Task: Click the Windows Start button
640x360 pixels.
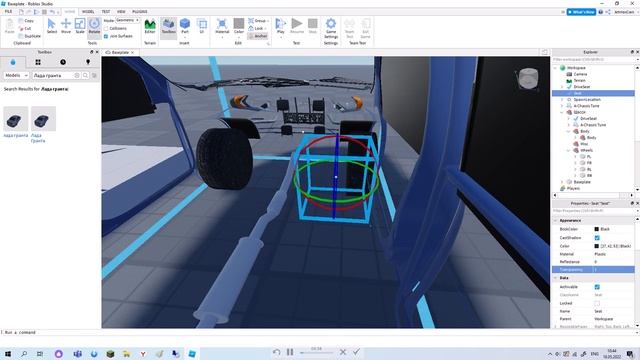Action: coord(8,353)
